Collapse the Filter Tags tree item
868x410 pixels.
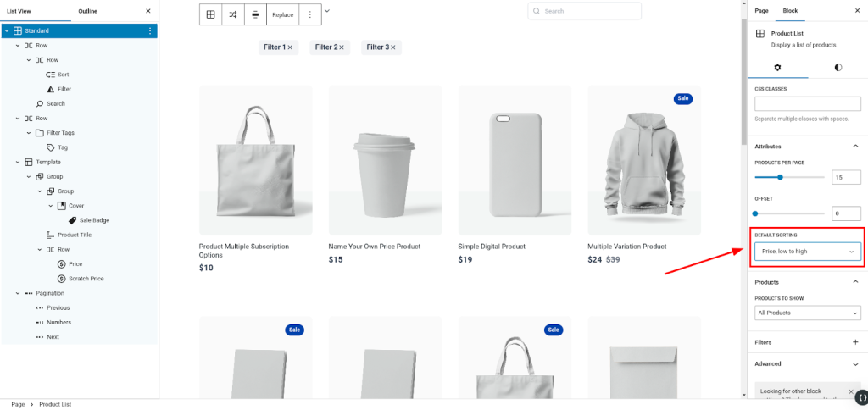[x=29, y=133]
